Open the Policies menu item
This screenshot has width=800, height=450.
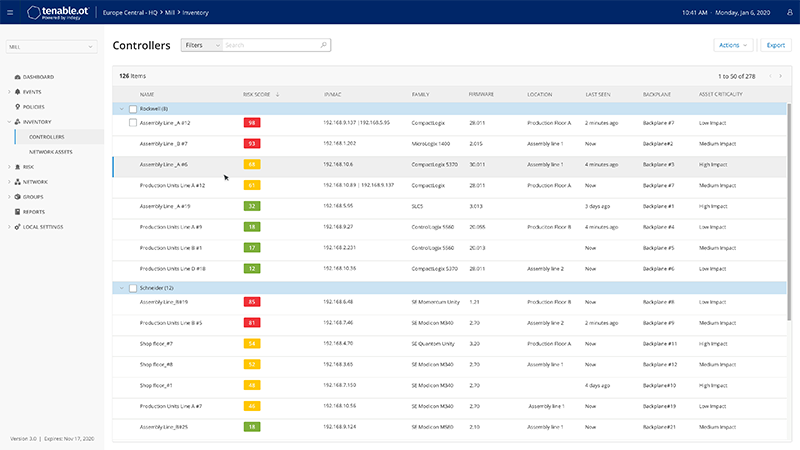tap(34, 107)
